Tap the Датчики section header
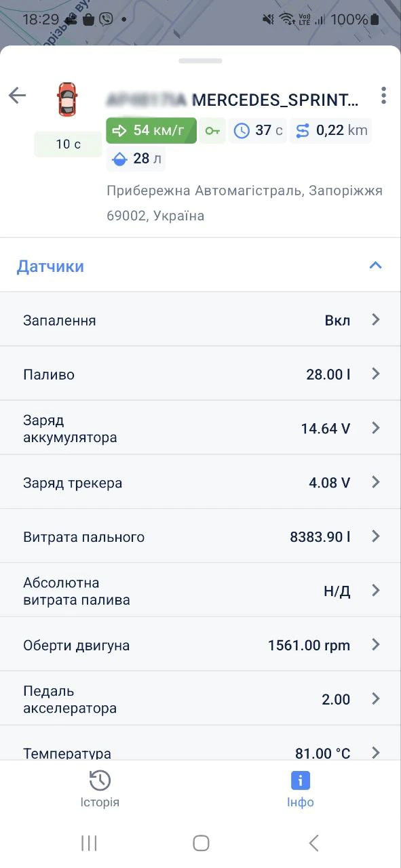The width and height of the screenshot is (401, 868). pyautogui.click(x=50, y=266)
